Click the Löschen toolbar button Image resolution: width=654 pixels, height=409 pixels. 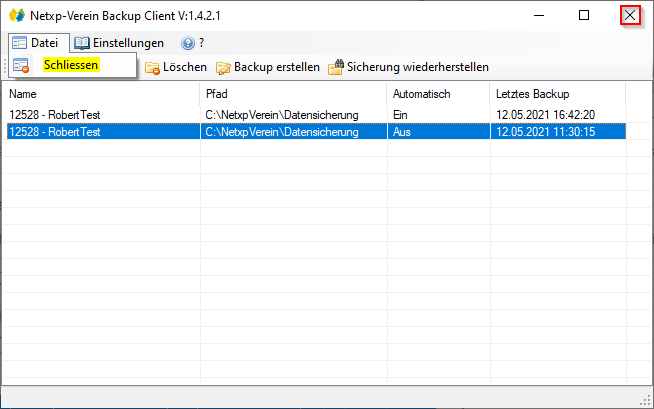[x=176, y=67]
